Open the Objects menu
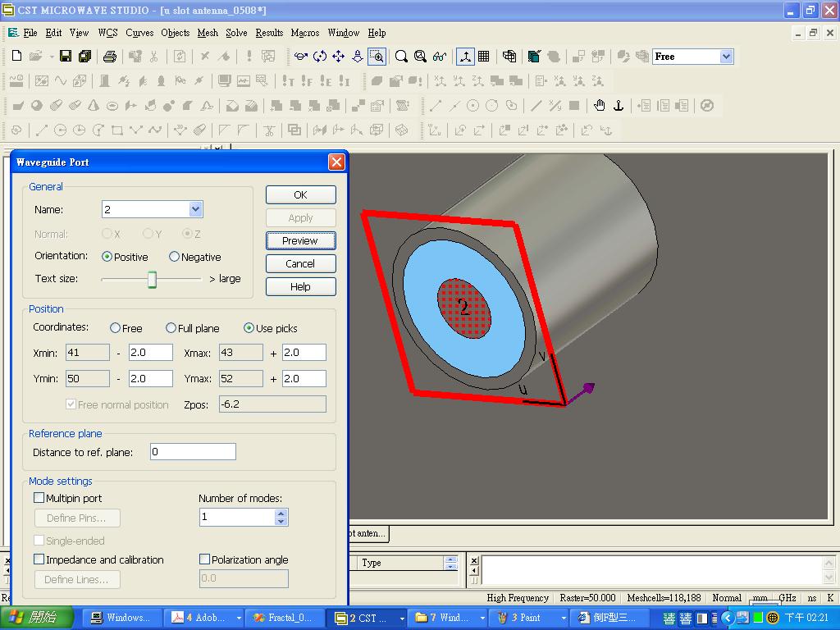 pos(176,33)
